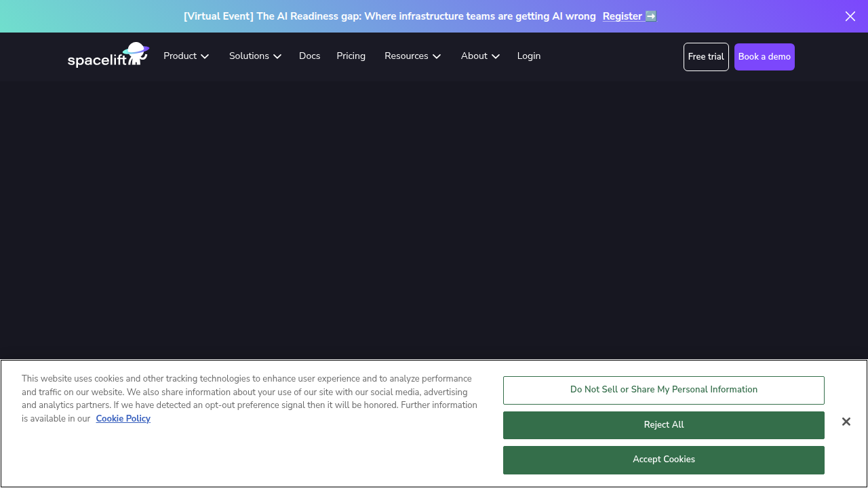868x488 pixels.
Task: Open the Cookie Policy link
Action: tap(123, 419)
